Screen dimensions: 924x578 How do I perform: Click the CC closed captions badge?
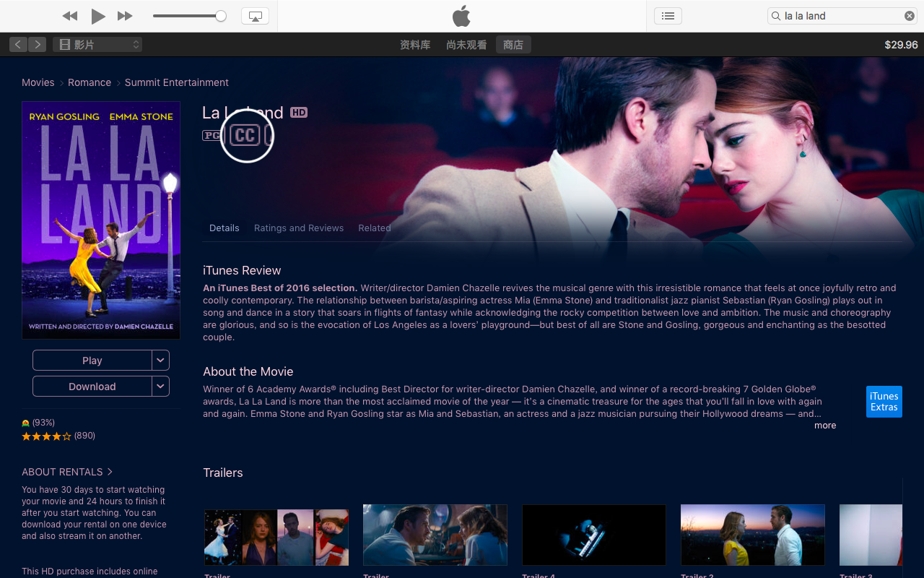tap(245, 135)
